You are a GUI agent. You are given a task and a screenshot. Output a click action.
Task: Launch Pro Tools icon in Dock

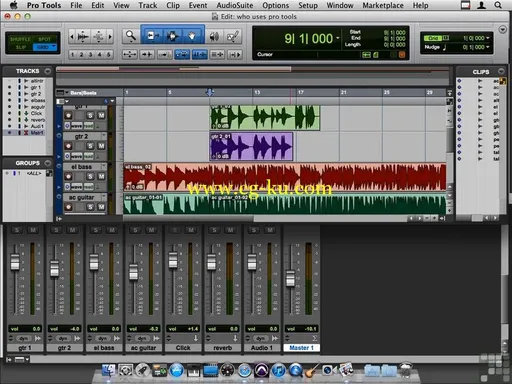(x=261, y=370)
